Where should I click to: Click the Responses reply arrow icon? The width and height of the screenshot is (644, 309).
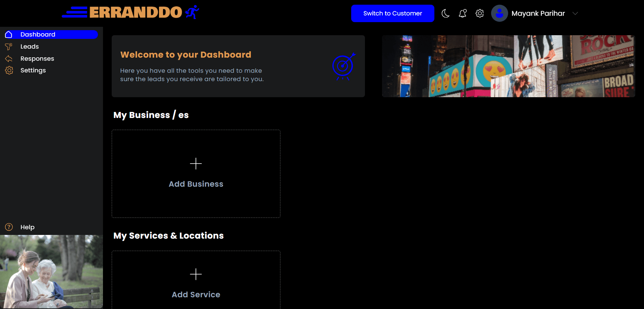pos(9,59)
